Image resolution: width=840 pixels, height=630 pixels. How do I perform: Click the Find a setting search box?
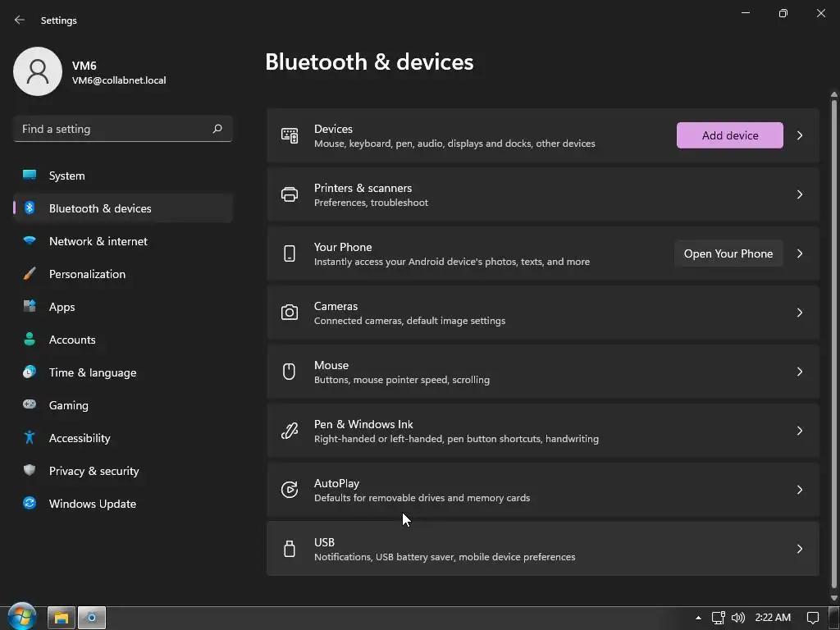click(123, 129)
